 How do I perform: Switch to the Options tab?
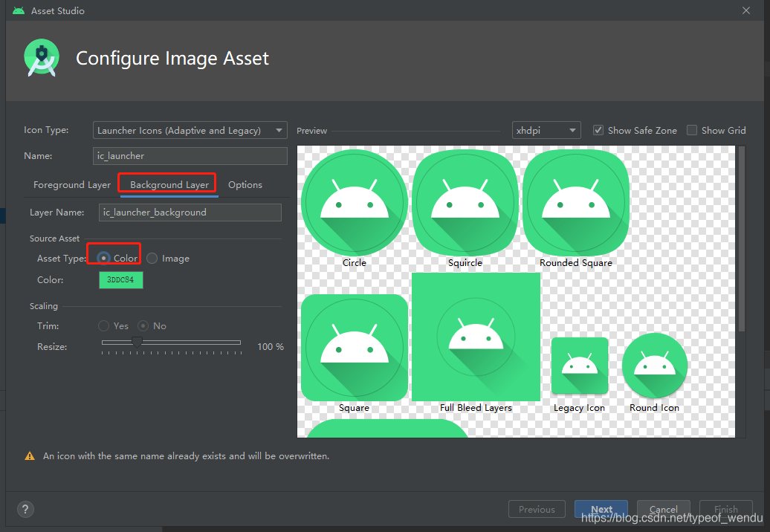[x=245, y=184]
